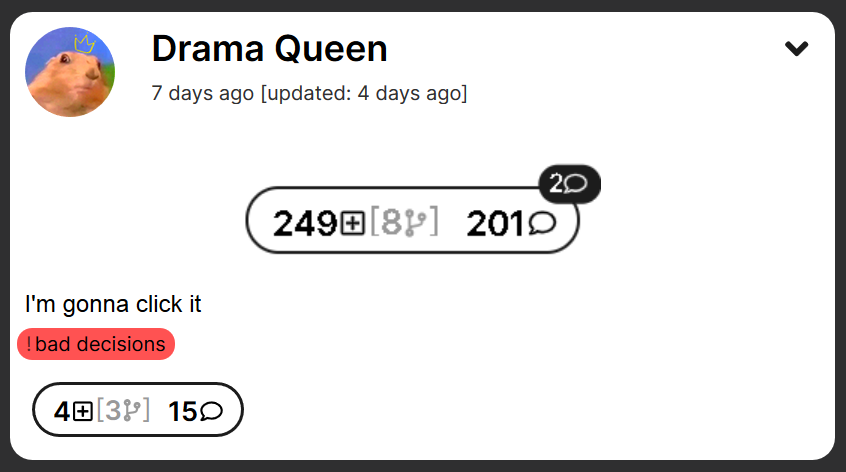
Task: Click the speech bubble icon next to 15
Action: (x=211, y=412)
